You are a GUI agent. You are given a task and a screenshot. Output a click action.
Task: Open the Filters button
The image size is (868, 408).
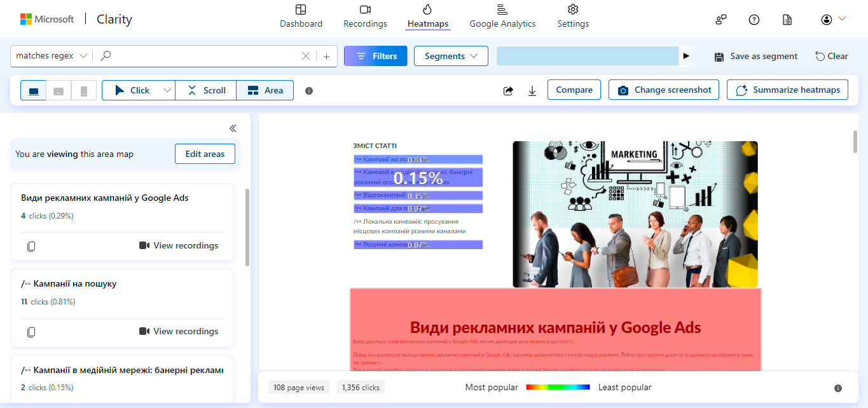point(376,56)
